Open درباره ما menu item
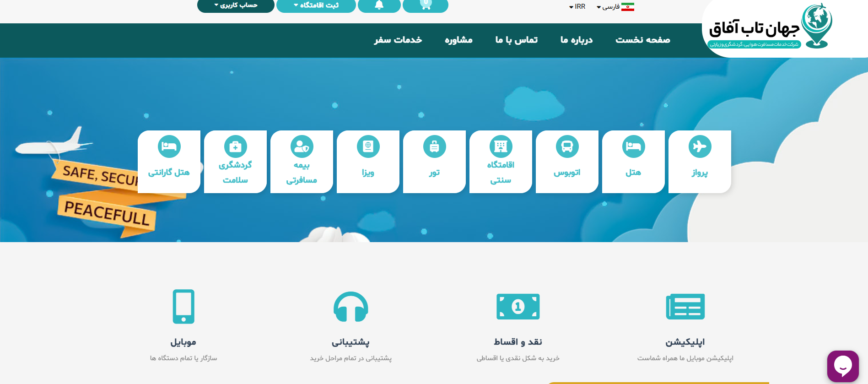 [x=577, y=40]
